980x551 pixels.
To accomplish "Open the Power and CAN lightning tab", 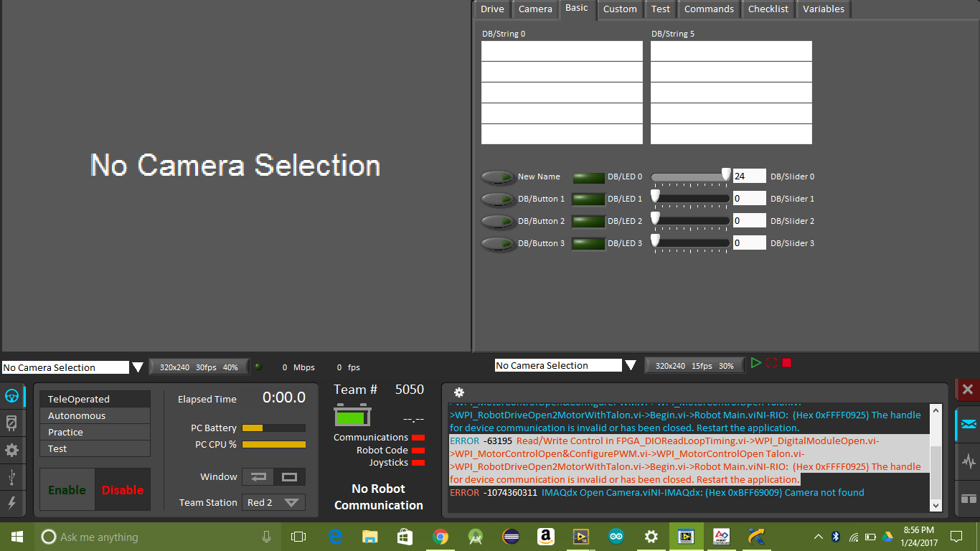I will [x=11, y=503].
